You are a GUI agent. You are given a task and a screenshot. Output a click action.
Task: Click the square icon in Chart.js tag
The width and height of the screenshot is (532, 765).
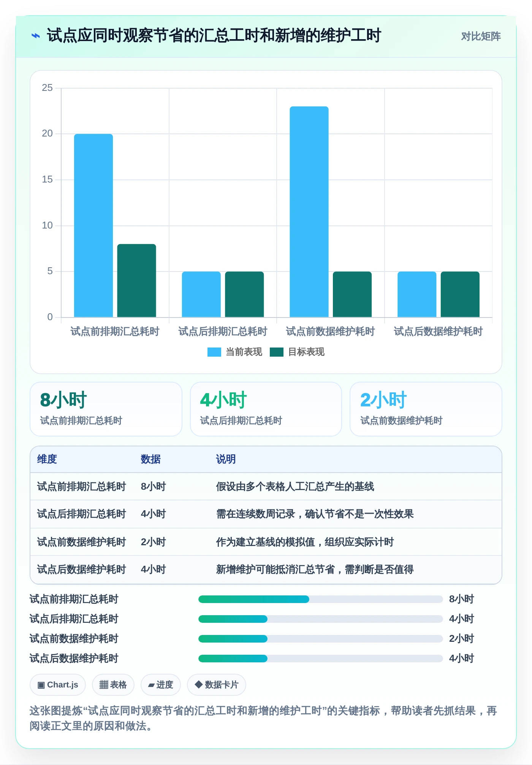click(41, 685)
